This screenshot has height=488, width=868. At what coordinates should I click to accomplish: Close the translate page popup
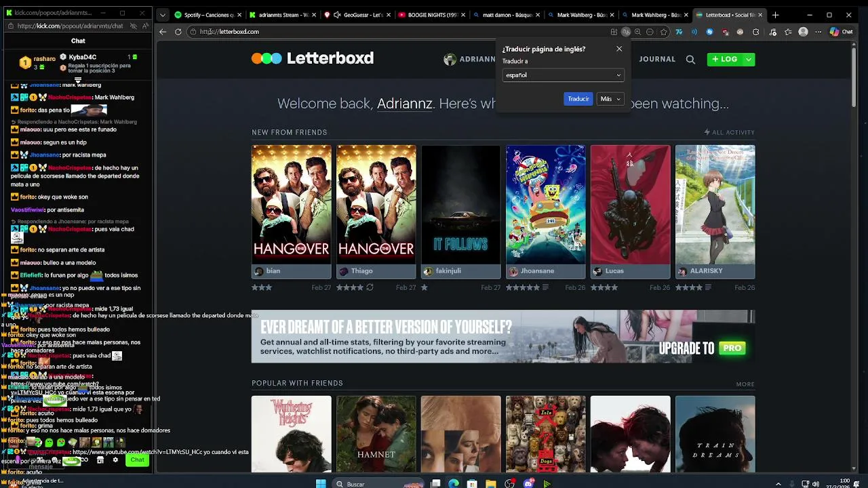(x=618, y=49)
